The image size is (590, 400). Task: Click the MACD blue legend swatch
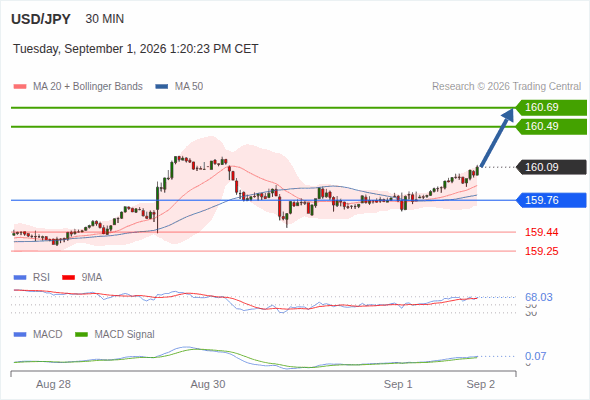pos(20,335)
